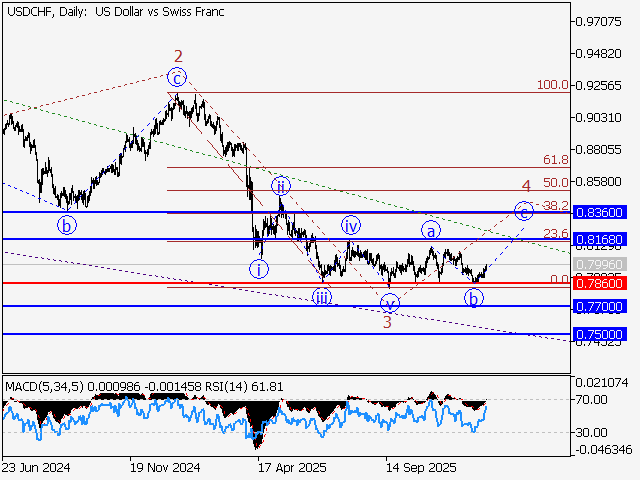Click the red wave 4 label

click(525, 187)
